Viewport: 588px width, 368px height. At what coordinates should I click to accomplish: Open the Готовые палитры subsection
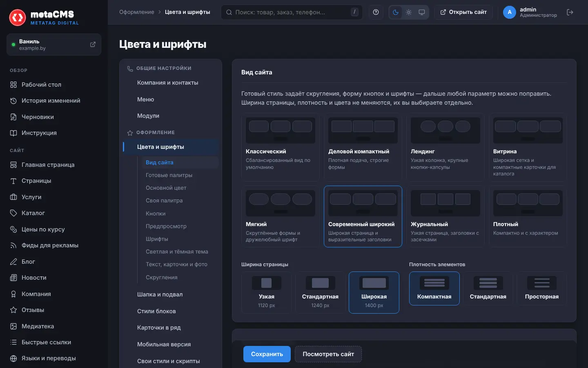(x=169, y=175)
